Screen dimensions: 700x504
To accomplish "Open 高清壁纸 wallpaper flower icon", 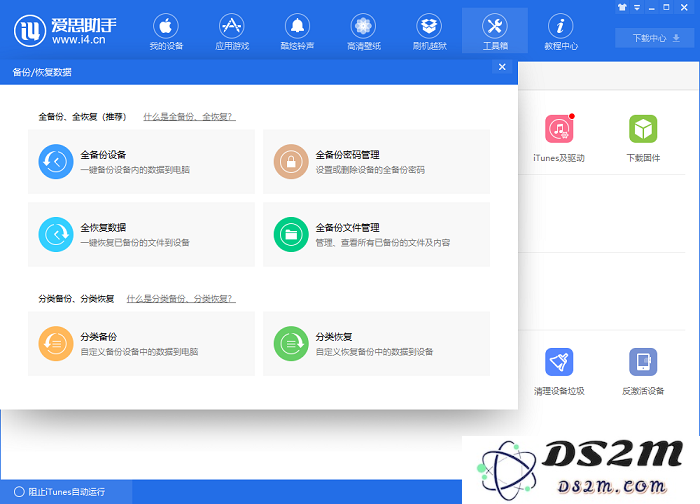I will (x=363, y=26).
